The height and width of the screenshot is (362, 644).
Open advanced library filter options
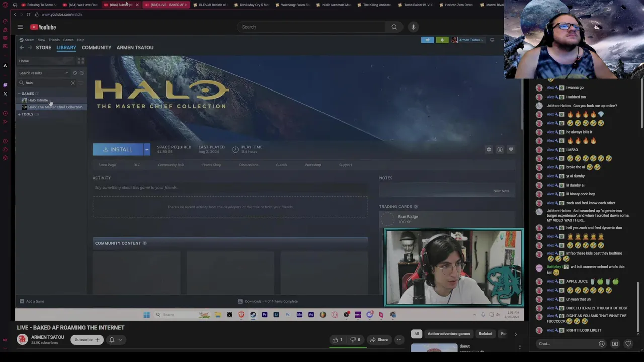tap(81, 83)
